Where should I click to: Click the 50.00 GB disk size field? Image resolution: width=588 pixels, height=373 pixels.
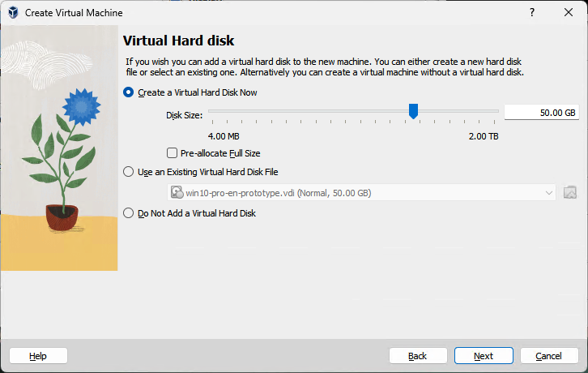(x=541, y=113)
